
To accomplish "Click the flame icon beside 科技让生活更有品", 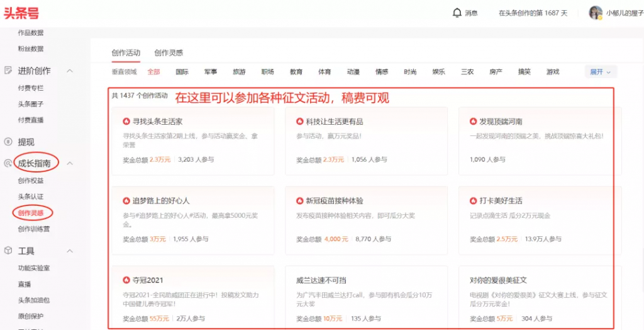I will pyautogui.click(x=300, y=122).
